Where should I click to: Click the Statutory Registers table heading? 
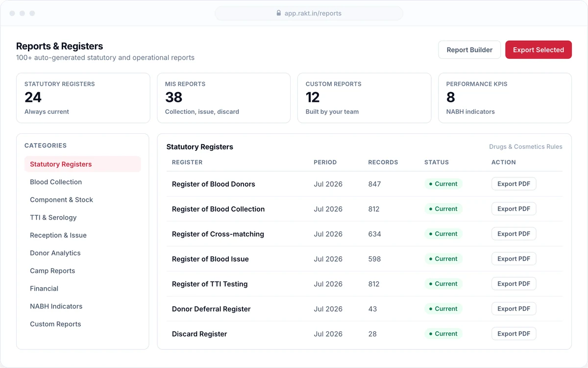(200, 147)
